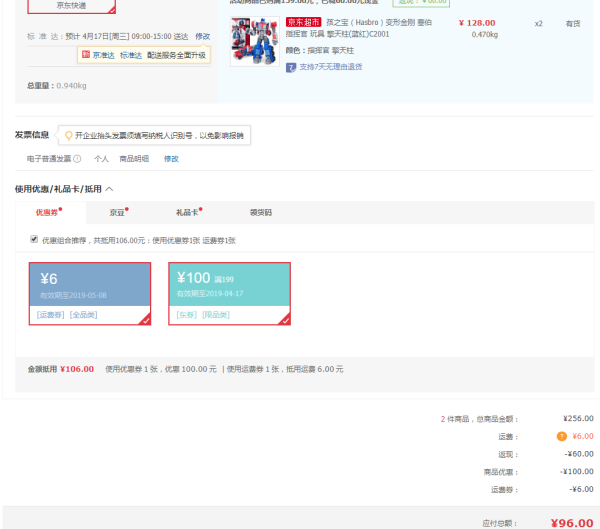Viewport: 600px width, 529px height.
Task: Click the 颜色：指挥官 擎天柱 text
Action: coord(320,51)
